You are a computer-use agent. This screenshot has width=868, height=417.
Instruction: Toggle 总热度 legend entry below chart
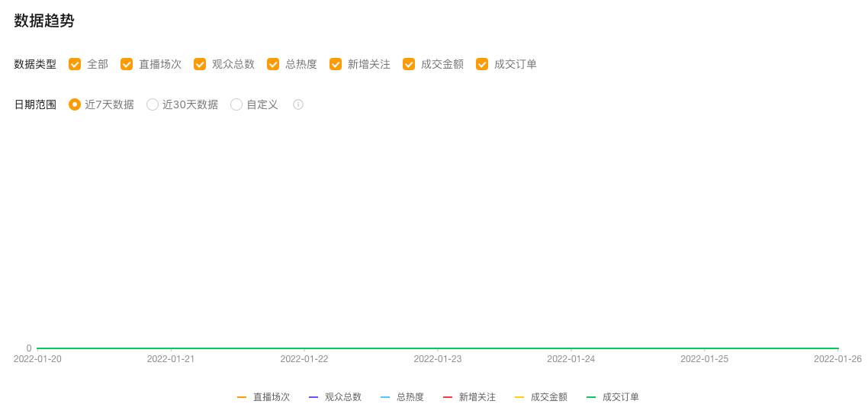click(x=403, y=397)
